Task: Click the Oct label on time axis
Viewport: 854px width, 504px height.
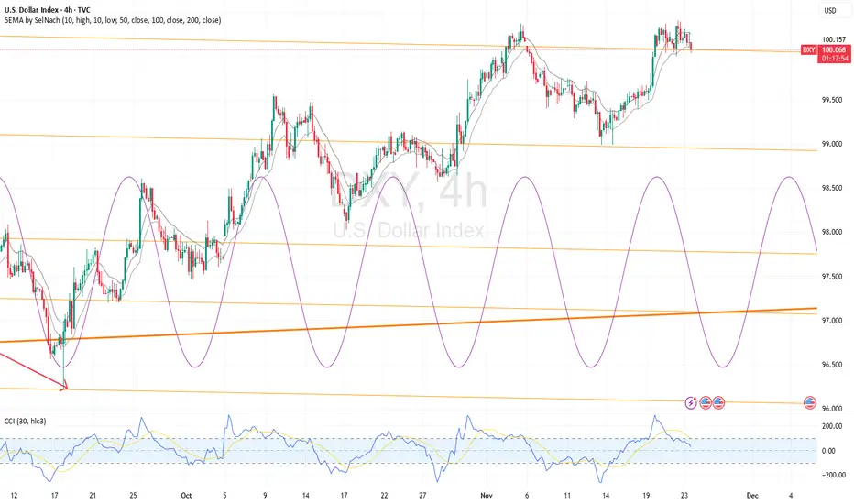Action: pyautogui.click(x=186, y=495)
